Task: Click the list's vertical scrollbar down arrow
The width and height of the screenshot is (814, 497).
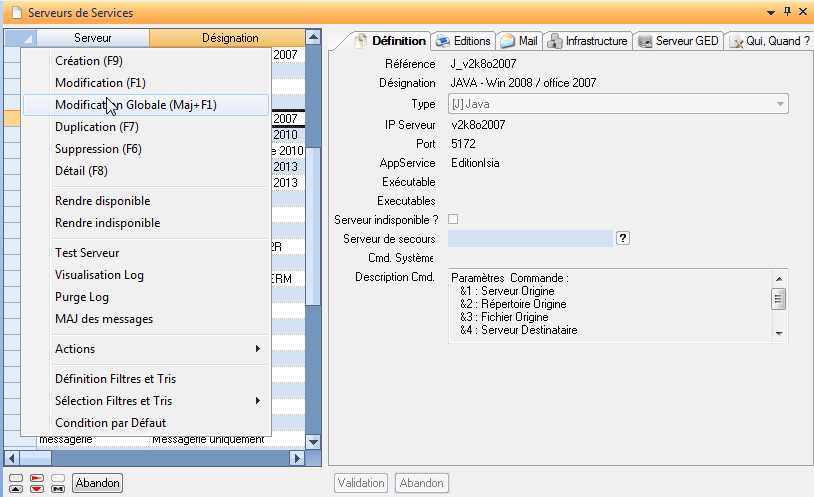Action: pos(313,442)
